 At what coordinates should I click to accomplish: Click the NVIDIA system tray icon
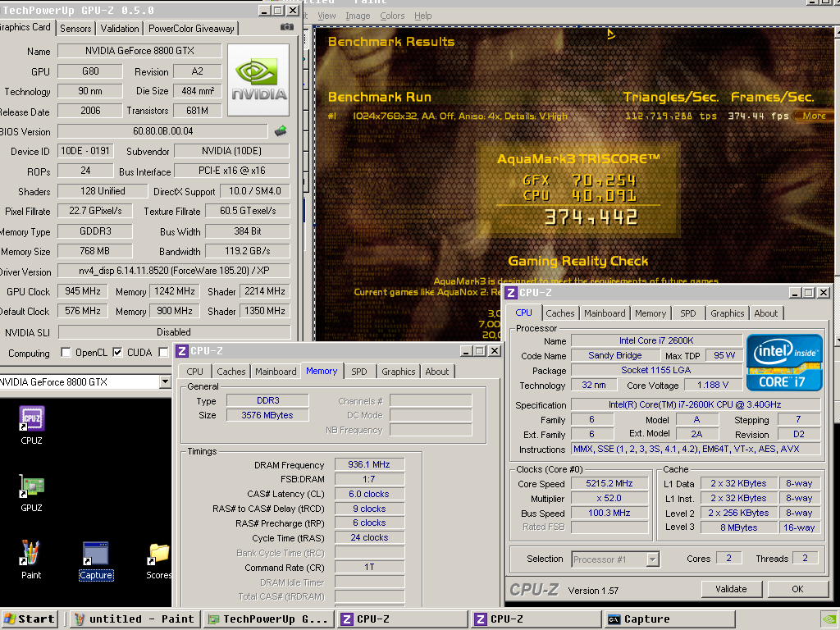pos(829,619)
